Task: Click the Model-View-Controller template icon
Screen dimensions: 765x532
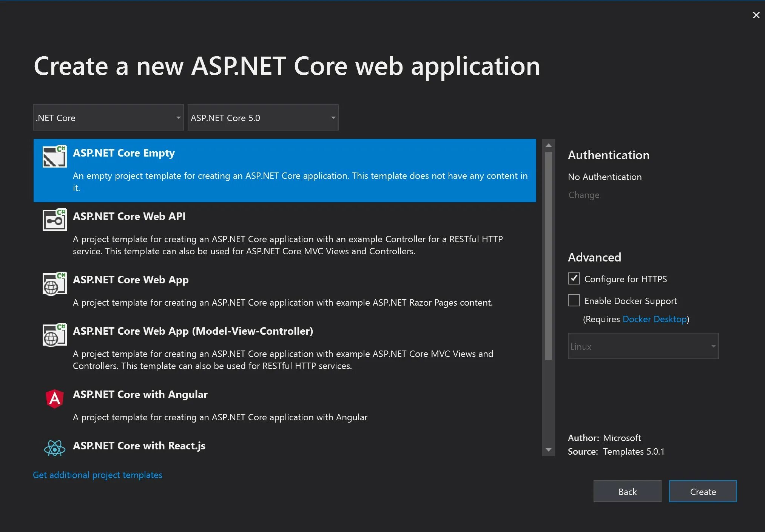Action: click(x=54, y=335)
